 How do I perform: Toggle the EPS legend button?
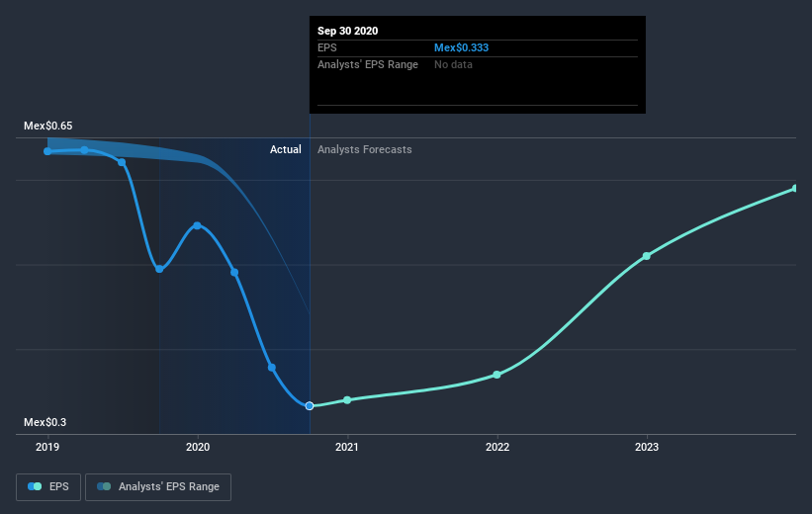pos(48,487)
